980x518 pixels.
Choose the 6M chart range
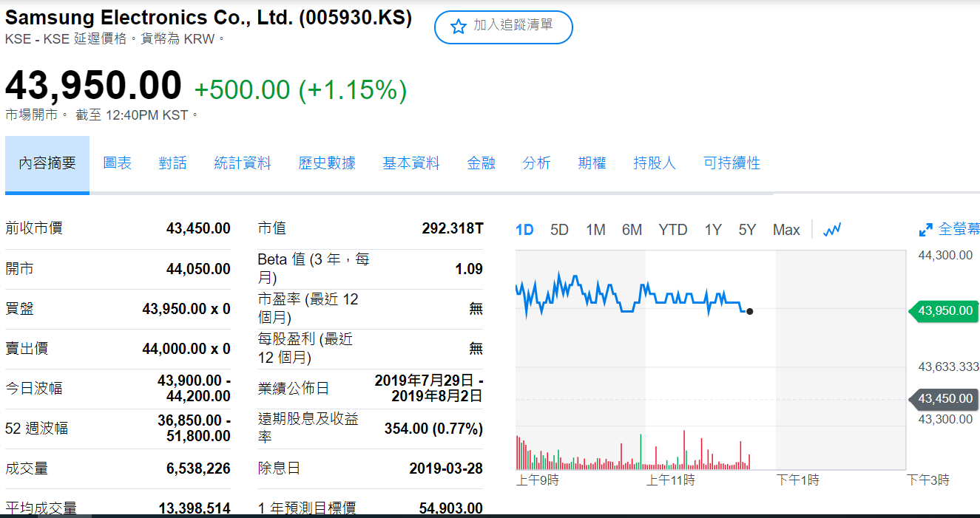pyautogui.click(x=632, y=230)
